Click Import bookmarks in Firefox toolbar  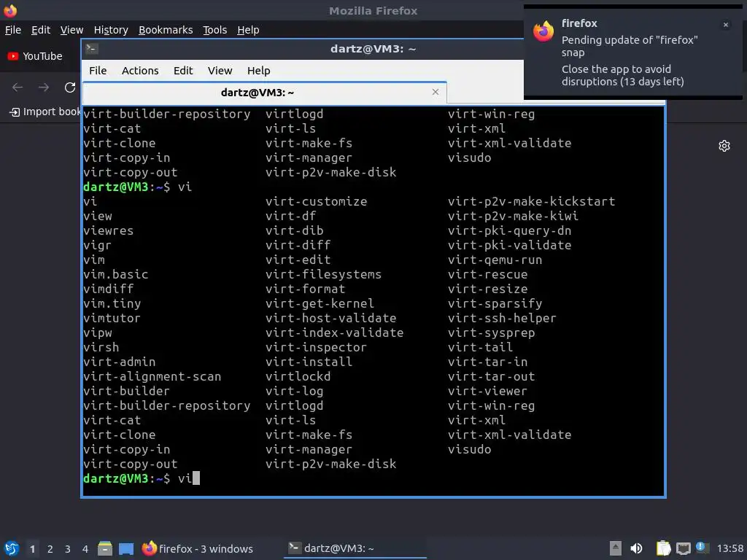pos(44,112)
